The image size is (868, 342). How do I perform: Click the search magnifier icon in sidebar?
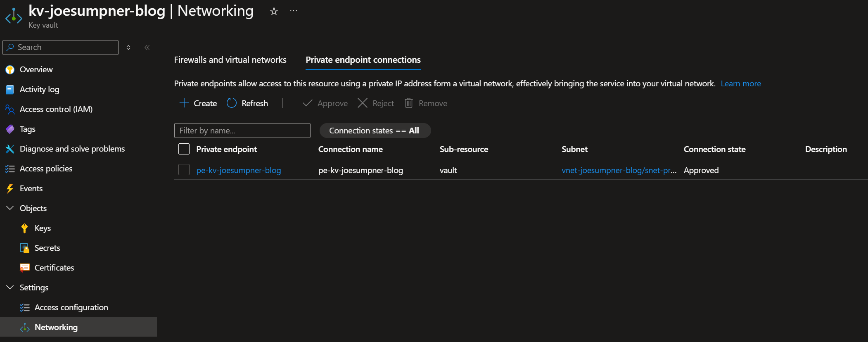pos(11,47)
